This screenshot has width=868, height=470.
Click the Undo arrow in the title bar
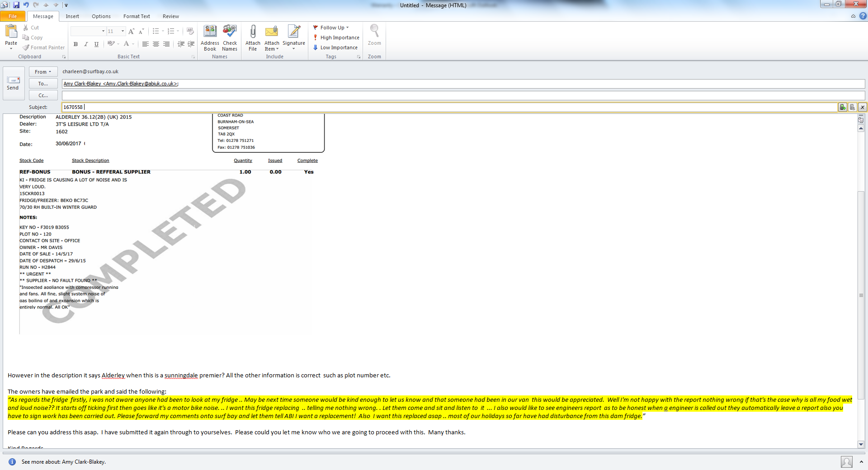[26, 5]
